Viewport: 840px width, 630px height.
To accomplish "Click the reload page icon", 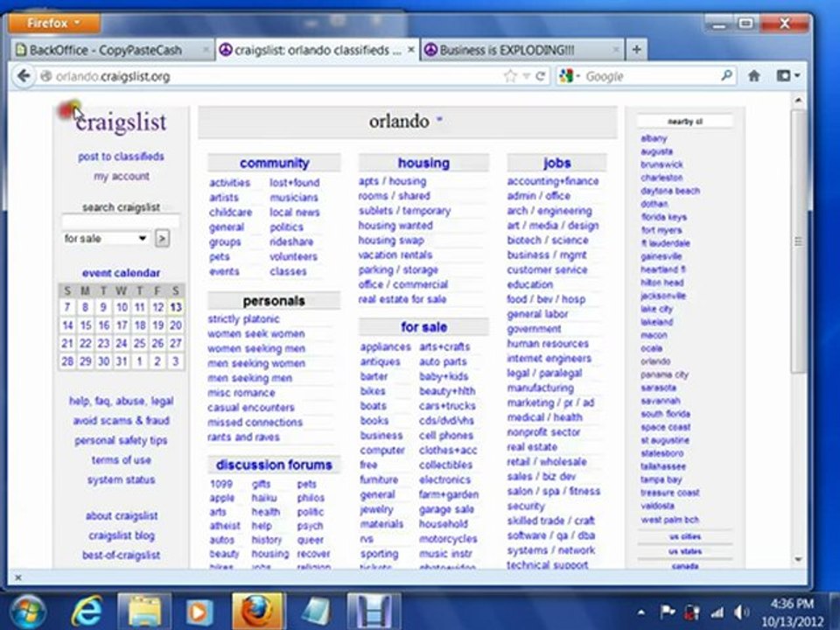I will 541,76.
